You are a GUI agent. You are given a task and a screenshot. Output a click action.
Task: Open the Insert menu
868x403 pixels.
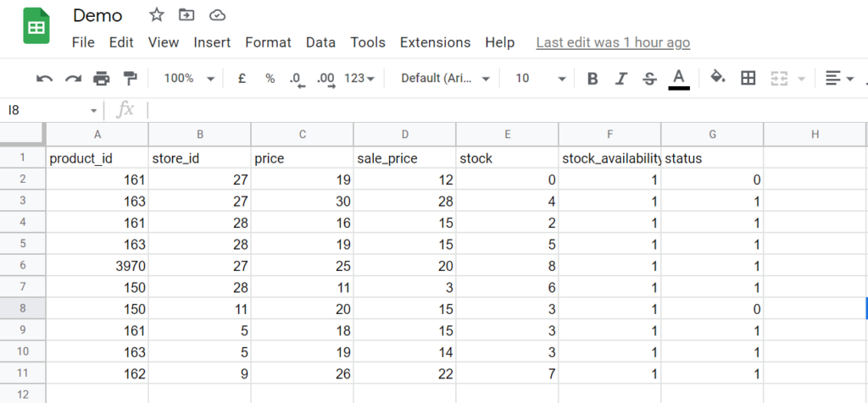(212, 42)
